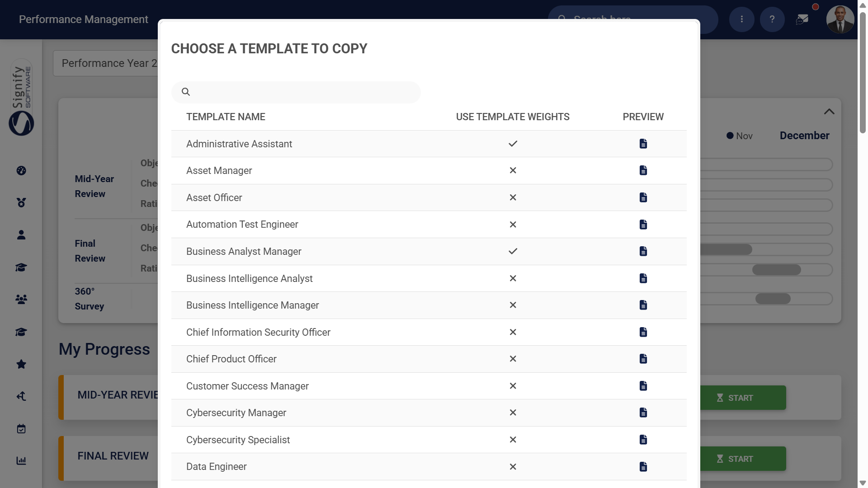Open the three-dot overflow menu

point(742,19)
